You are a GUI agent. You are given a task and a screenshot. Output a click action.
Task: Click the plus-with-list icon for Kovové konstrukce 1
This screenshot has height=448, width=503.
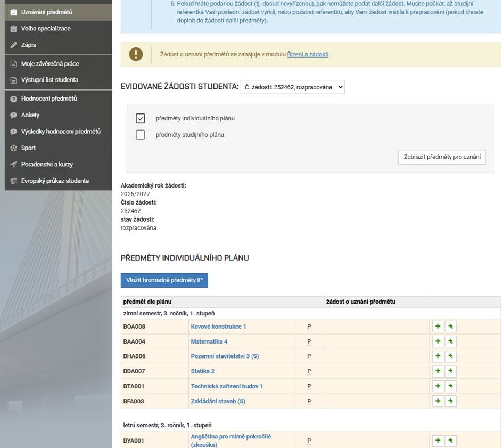450,327
